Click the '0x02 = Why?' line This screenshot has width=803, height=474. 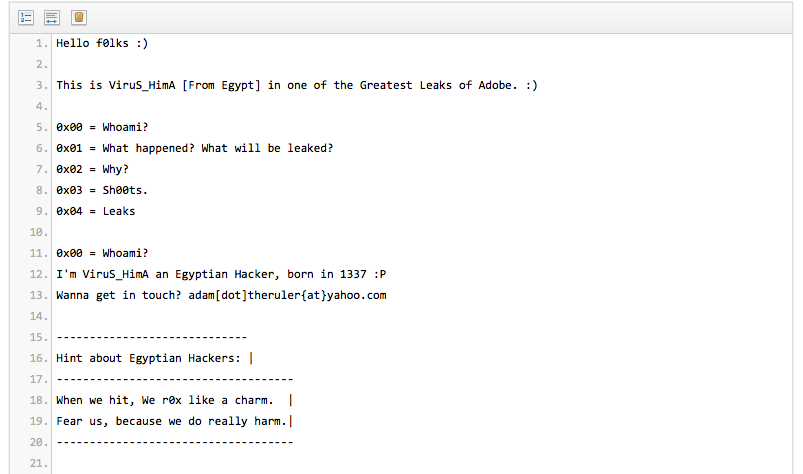(x=92, y=169)
